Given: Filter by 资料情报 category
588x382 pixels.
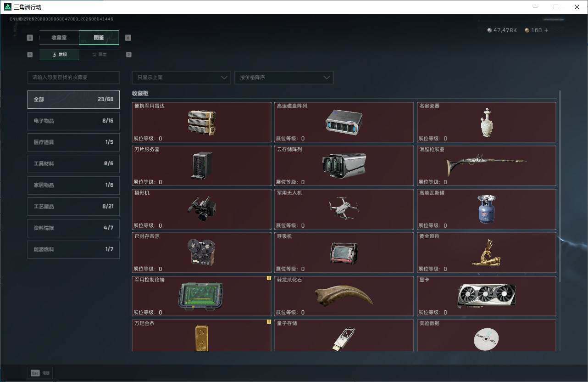Looking at the screenshot, I should tap(73, 228).
